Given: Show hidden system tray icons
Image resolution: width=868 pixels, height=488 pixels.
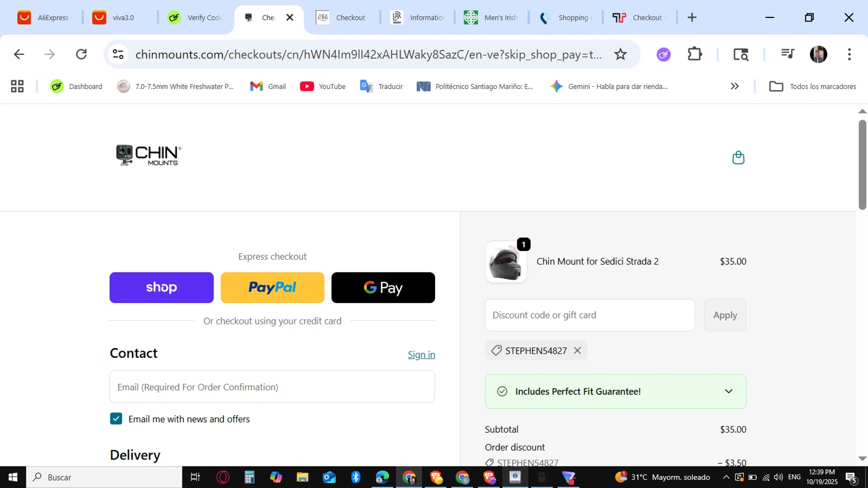Looking at the screenshot, I should tap(726, 477).
